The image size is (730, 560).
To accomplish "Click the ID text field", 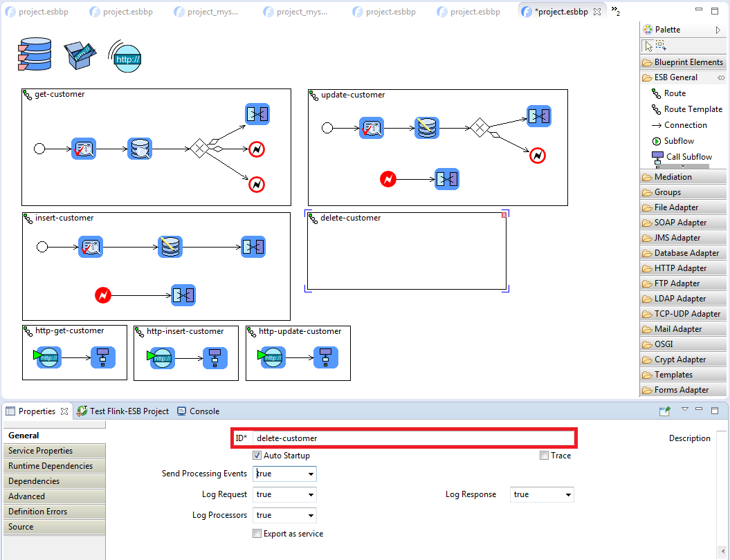I will (x=412, y=438).
